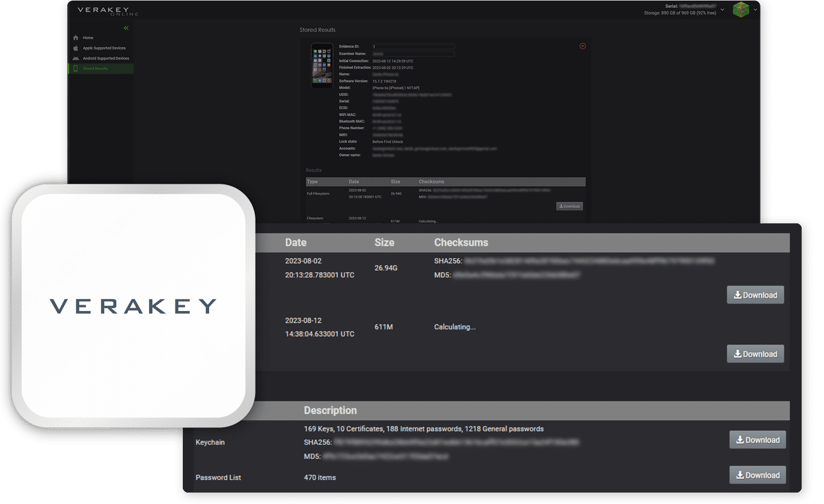824x504 pixels.
Task: Expand the serial and storage dropdown chevron
Action: pos(722,10)
